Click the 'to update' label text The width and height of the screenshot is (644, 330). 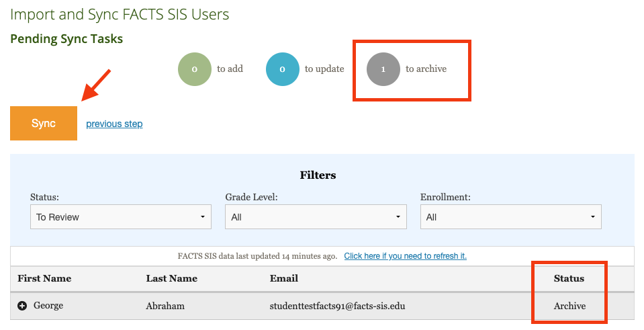point(324,69)
